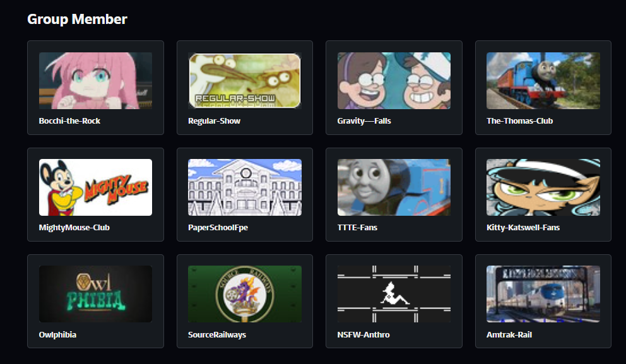Click the Regular-Show banner image
Image resolution: width=626 pixels, height=364 pixels.
point(245,81)
